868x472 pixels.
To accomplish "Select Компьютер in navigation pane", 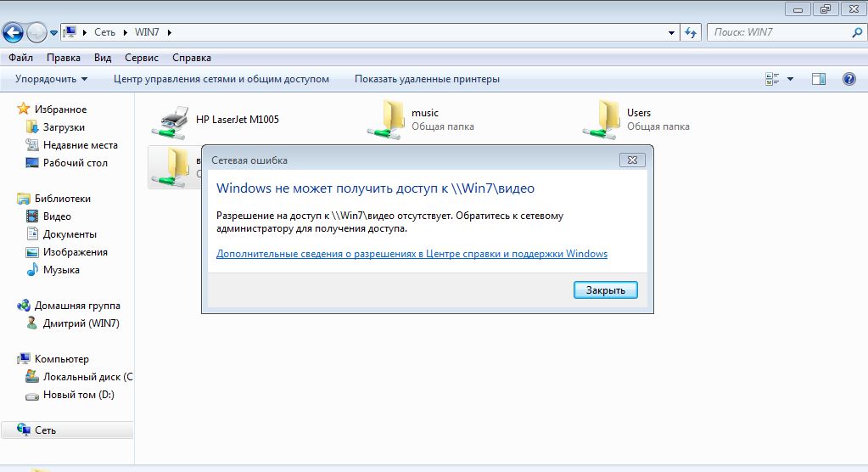I will pyautogui.click(x=61, y=359).
